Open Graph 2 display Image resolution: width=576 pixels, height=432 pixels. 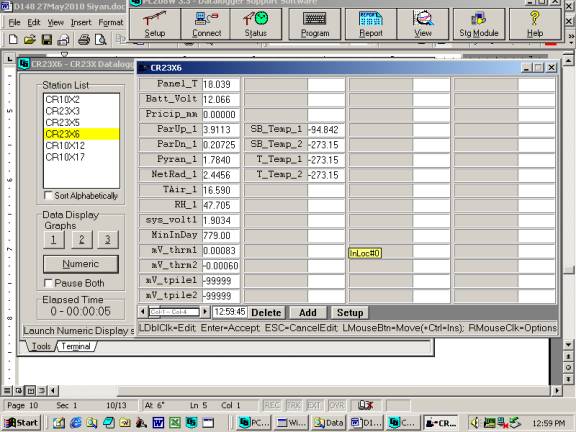82,240
